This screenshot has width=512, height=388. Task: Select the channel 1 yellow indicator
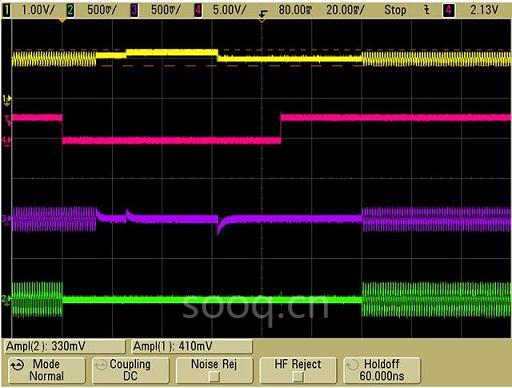(x=6, y=10)
